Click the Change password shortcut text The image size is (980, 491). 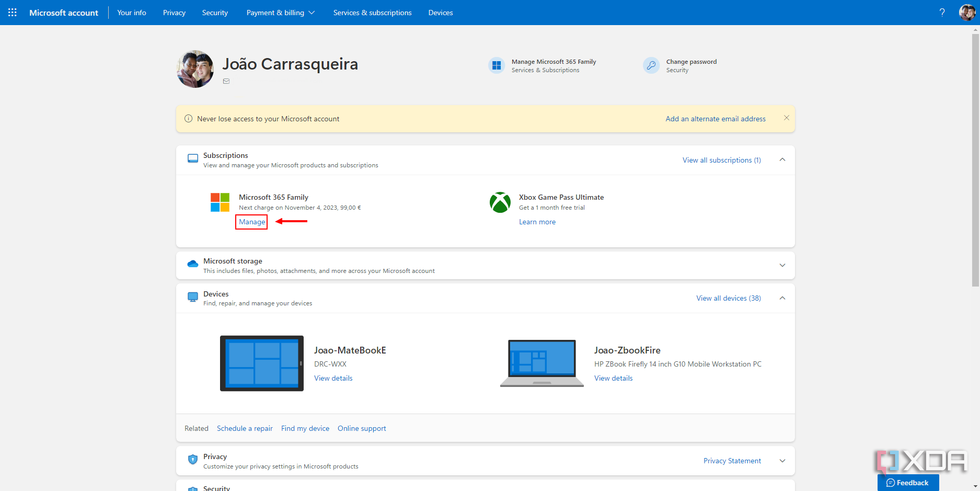(x=691, y=62)
